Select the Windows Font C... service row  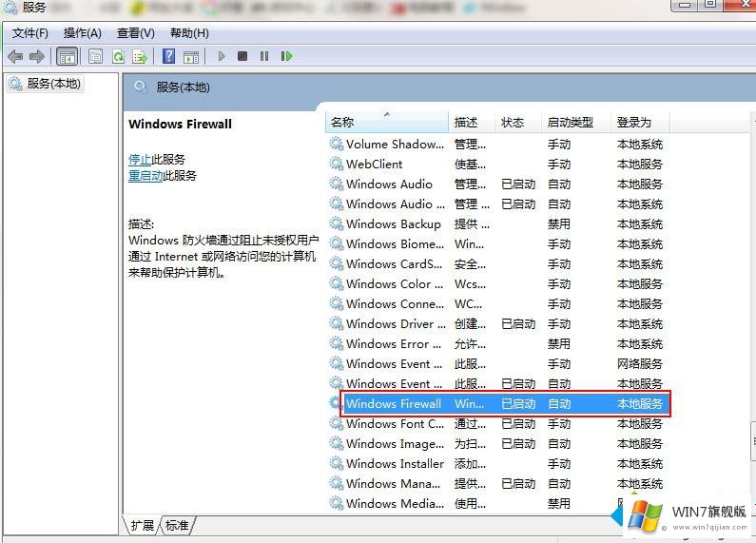497,424
